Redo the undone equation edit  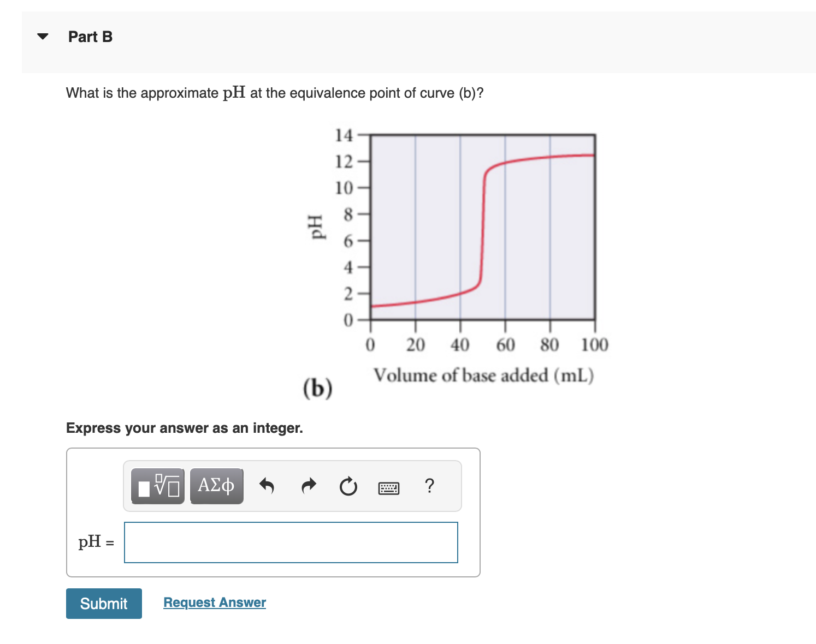tap(308, 486)
